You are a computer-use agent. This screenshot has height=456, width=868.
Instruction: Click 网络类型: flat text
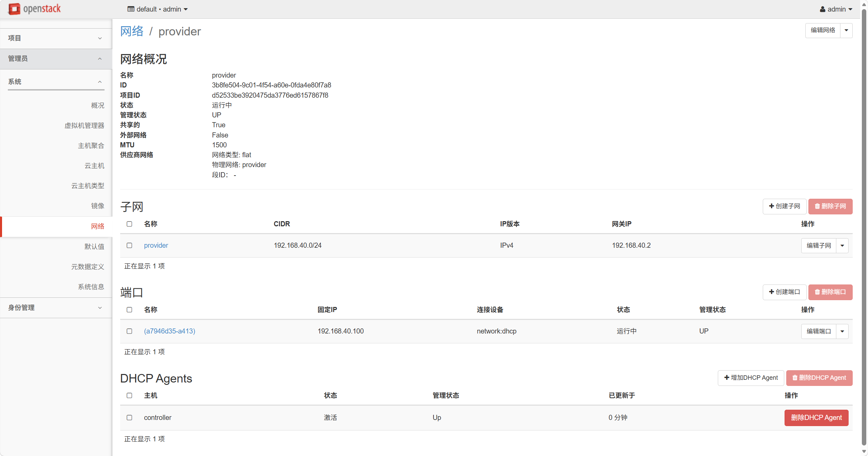tap(232, 155)
